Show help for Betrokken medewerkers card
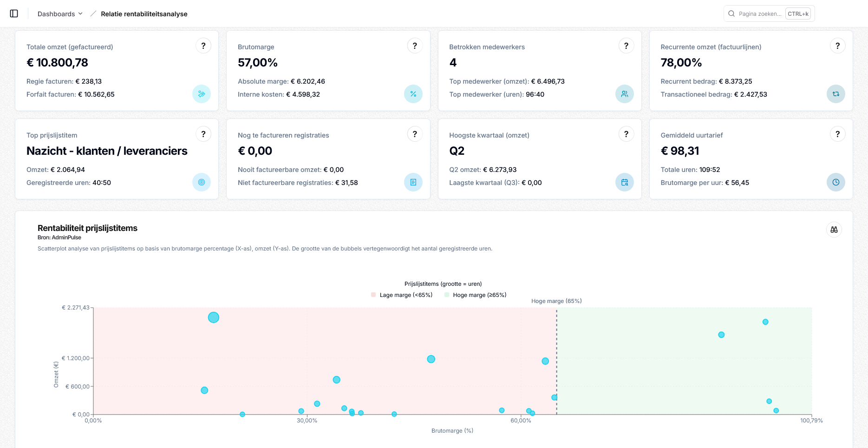Image resolution: width=868 pixels, height=448 pixels. pyautogui.click(x=626, y=46)
